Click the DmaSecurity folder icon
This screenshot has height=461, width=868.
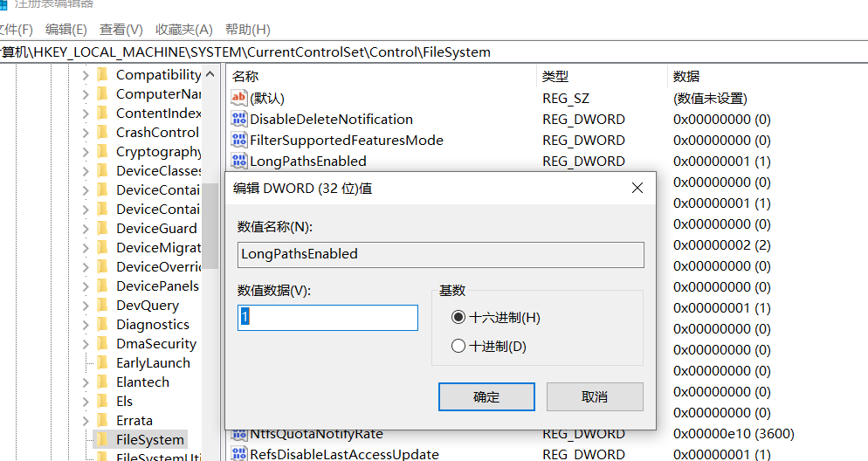102,344
